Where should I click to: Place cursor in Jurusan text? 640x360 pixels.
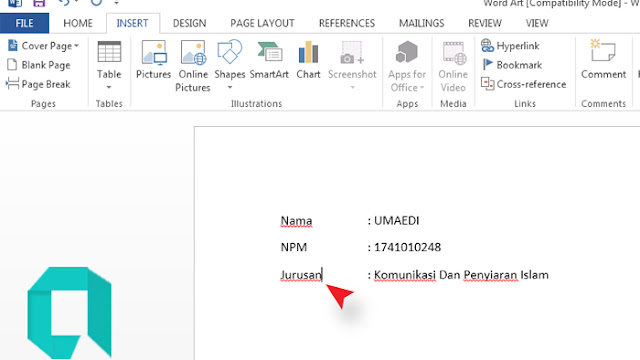[301, 275]
